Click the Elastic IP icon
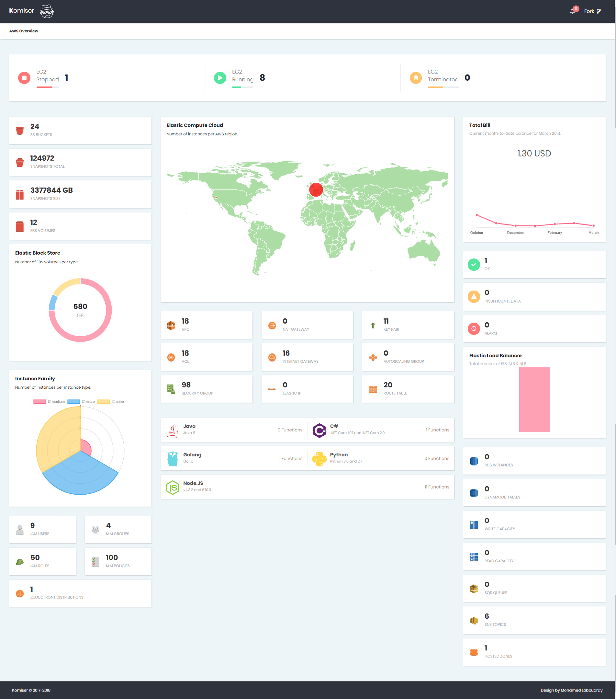 pyautogui.click(x=272, y=389)
